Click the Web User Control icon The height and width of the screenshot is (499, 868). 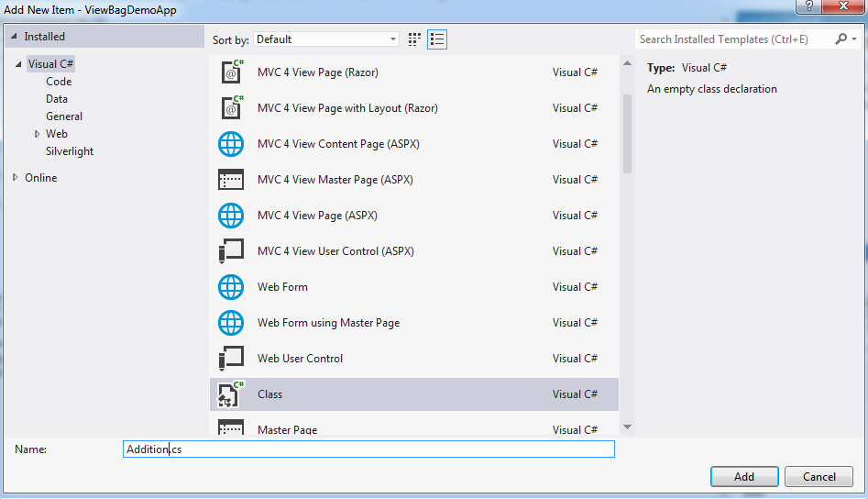(231, 359)
